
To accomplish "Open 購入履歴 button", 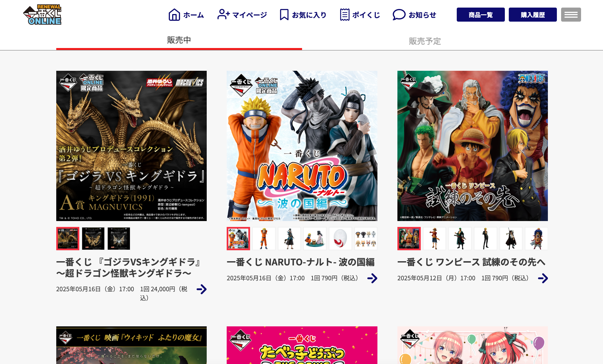I will tap(533, 15).
